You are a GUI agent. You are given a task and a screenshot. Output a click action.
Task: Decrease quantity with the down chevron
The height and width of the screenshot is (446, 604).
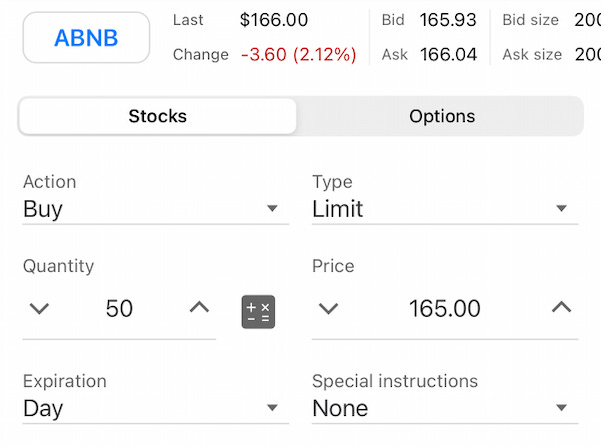[39, 308]
